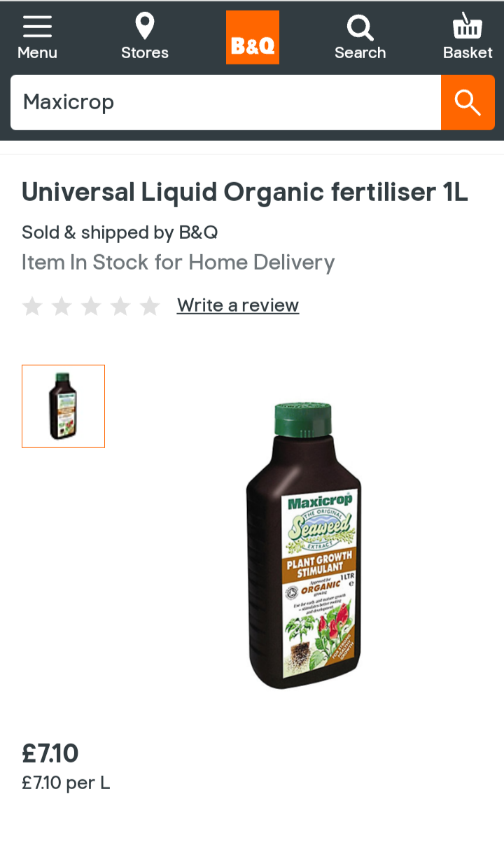Enlarge the main Maxicrop bottle image

(x=304, y=545)
